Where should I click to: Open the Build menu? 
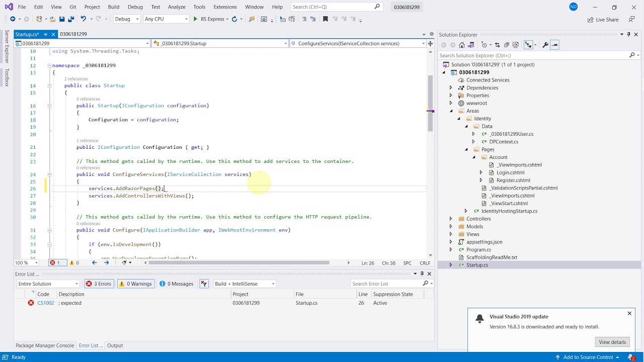coord(113,7)
